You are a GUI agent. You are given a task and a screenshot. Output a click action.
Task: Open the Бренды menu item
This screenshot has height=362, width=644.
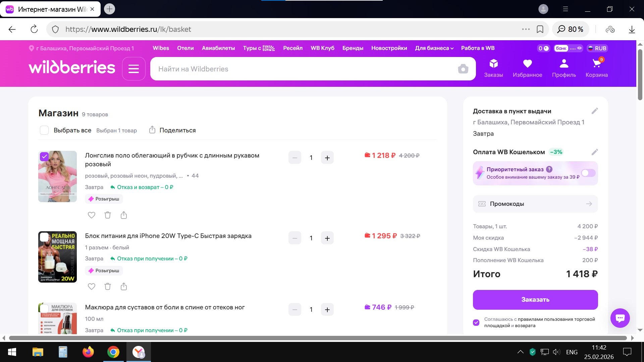353,48
